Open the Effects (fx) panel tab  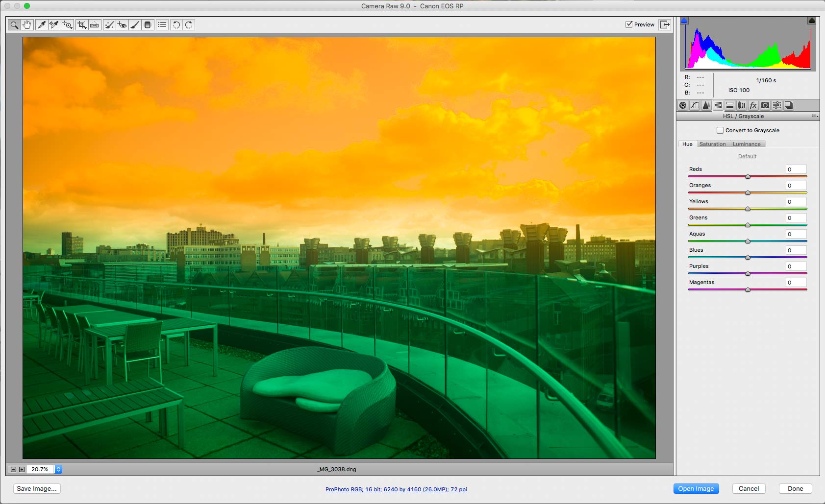[x=753, y=105]
